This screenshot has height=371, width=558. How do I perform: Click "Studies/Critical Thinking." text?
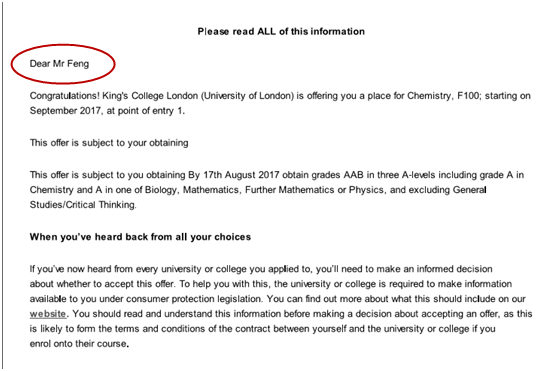point(83,205)
